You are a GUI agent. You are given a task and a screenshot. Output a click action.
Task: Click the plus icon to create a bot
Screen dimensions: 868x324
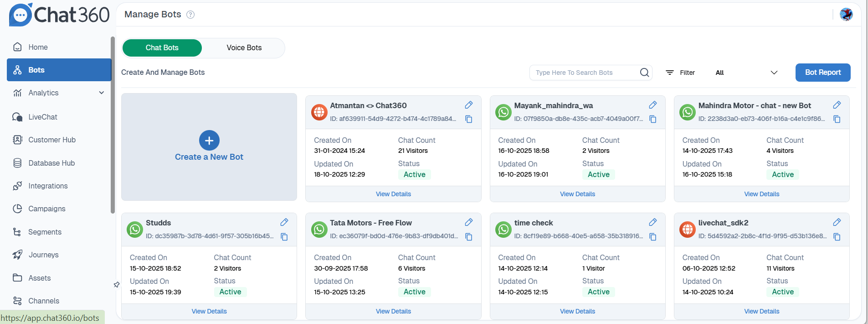coord(209,141)
